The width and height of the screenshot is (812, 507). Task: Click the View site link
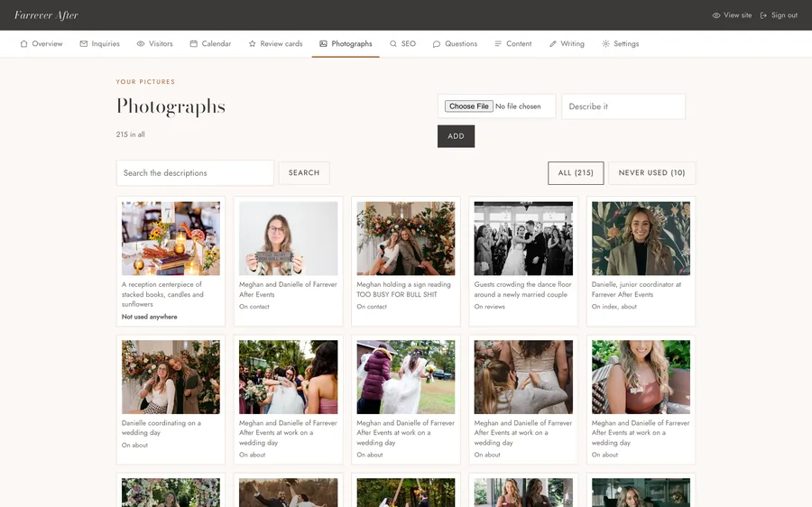pyautogui.click(x=733, y=15)
